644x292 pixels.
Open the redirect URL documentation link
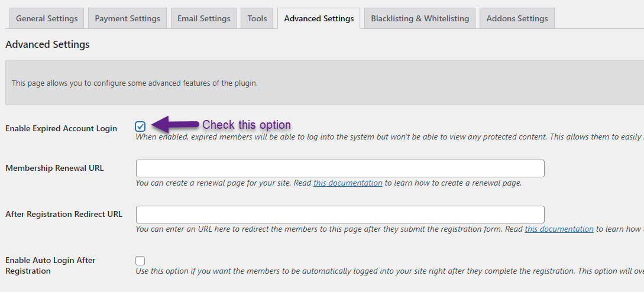(559, 229)
